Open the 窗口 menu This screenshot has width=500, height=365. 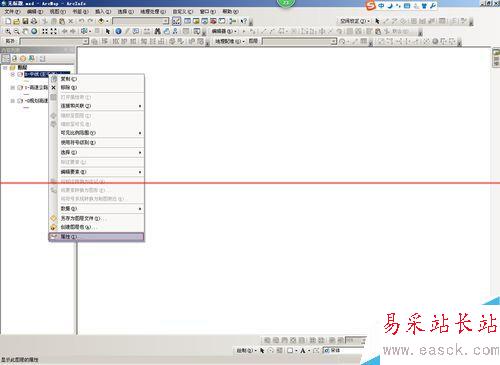click(208, 11)
